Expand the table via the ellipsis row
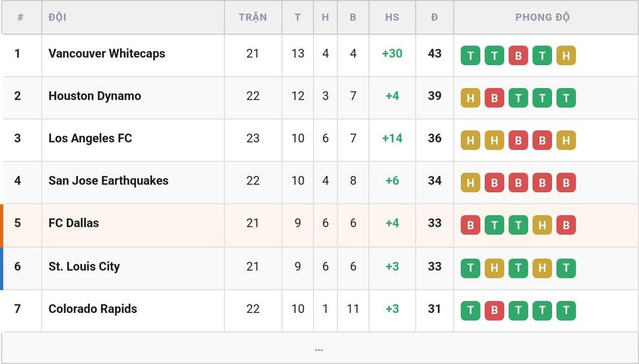 [x=319, y=349]
